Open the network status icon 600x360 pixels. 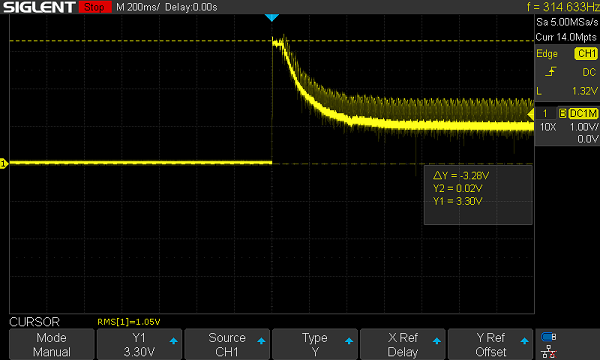click(x=549, y=351)
